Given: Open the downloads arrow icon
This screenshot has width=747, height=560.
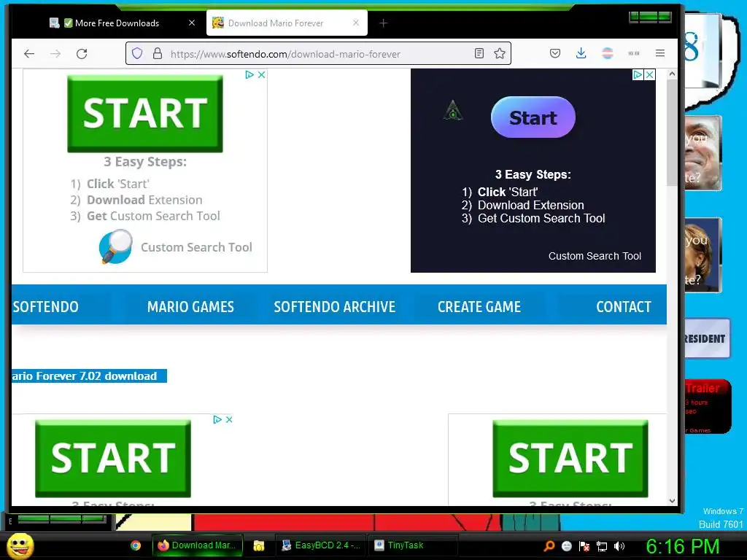Looking at the screenshot, I should (581, 53).
